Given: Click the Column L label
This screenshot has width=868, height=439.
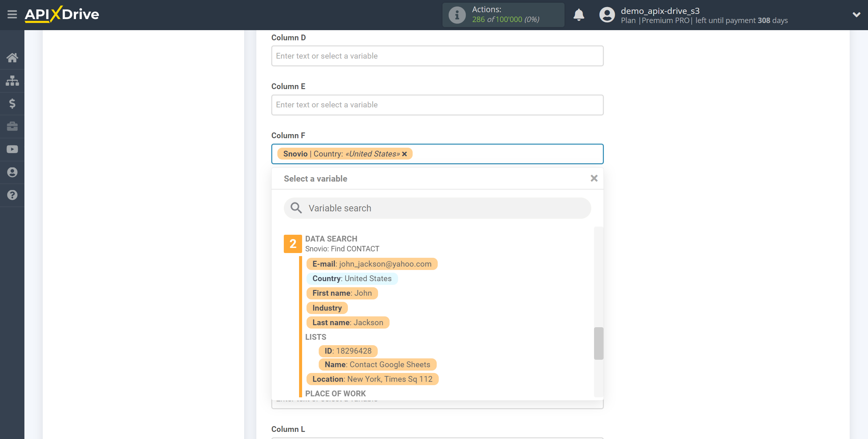Looking at the screenshot, I should tap(288, 429).
